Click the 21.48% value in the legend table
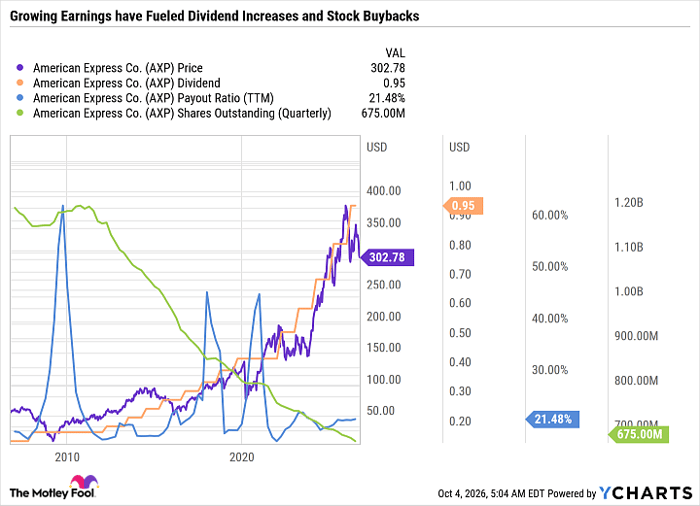Screen dimensions: 700x506 (x=387, y=98)
